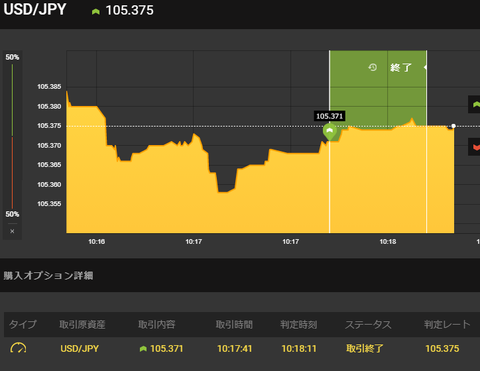The image size is (480, 371).
Task: Click the 105.365 y-axis label
Action: (49, 165)
